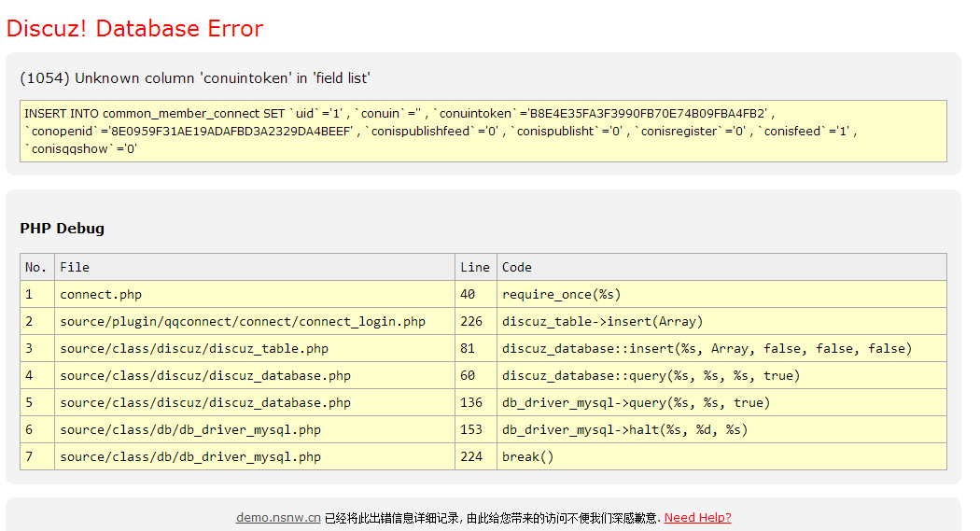
Task: Click line number 136 cell
Action: tap(476, 402)
